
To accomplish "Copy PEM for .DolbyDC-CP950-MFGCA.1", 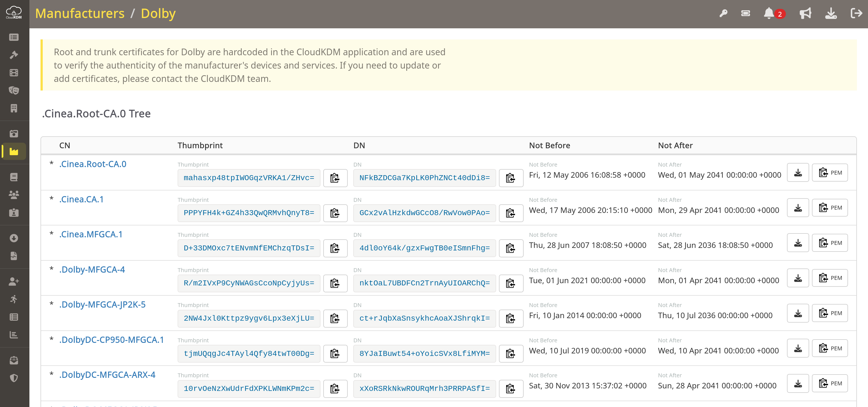I will [x=830, y=348].
